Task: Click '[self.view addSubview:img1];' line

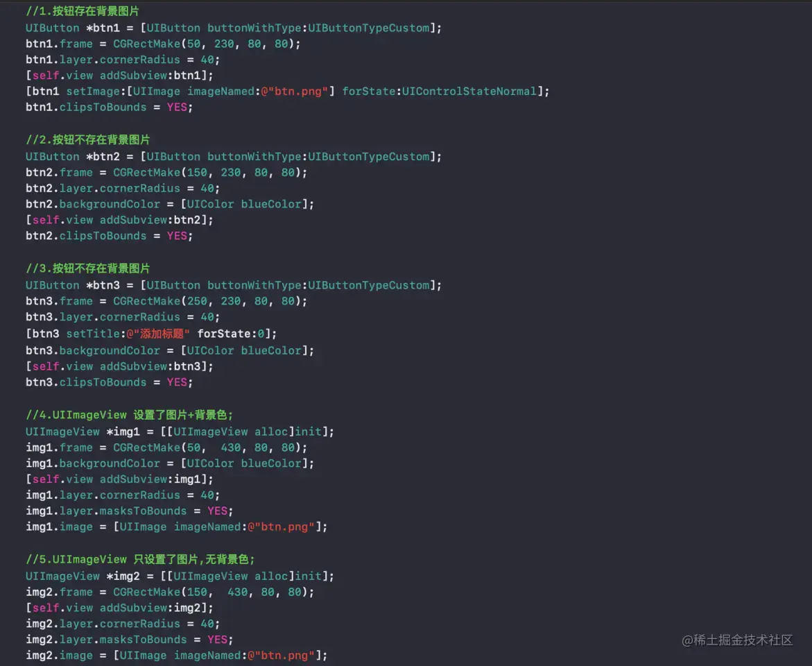Action: 120,479
